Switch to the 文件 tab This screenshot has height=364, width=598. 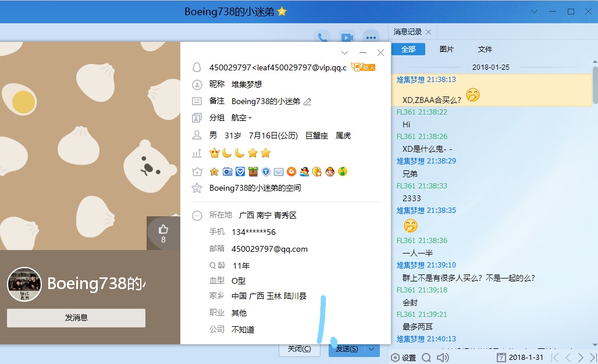click(x=485, y=49)
